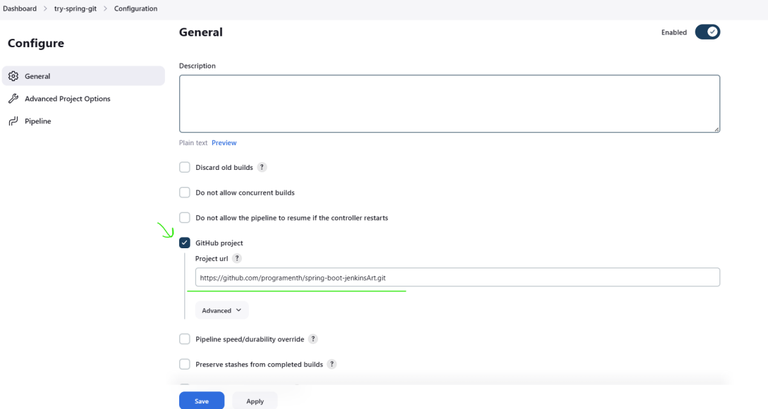Click the Preview link under description

coord(224,143)
